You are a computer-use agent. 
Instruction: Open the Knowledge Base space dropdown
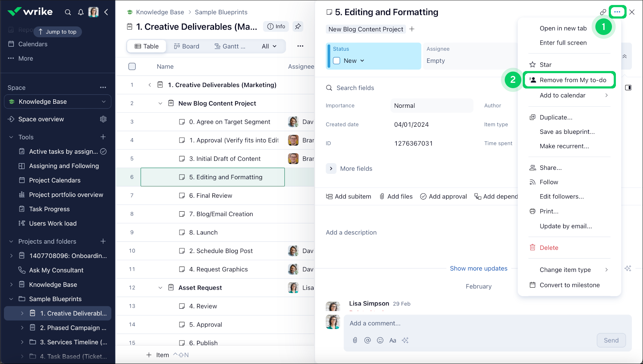[103, 102]
